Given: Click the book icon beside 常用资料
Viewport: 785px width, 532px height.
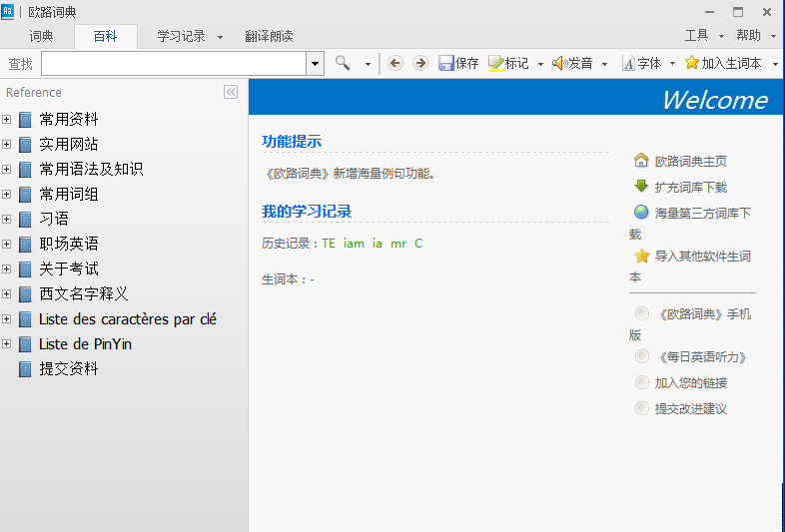Looking at the screenshot, I should point(25,120).
